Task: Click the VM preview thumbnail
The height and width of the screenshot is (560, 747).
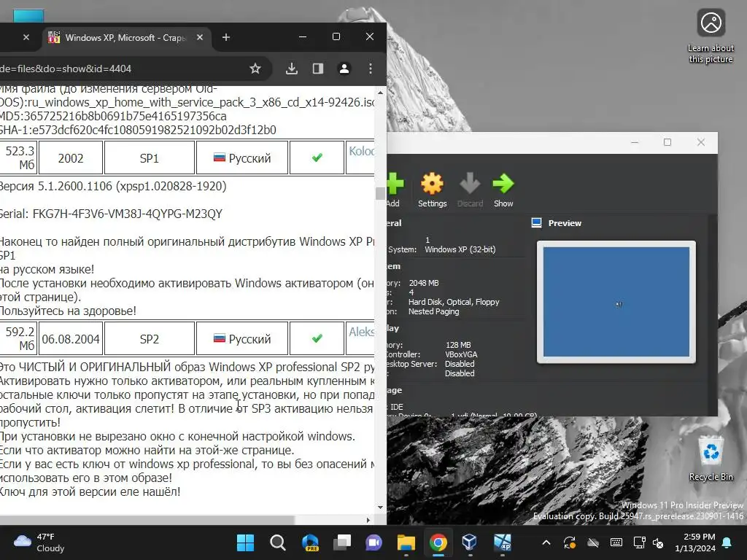Action: pyautogui.click(x=616, y=302)
